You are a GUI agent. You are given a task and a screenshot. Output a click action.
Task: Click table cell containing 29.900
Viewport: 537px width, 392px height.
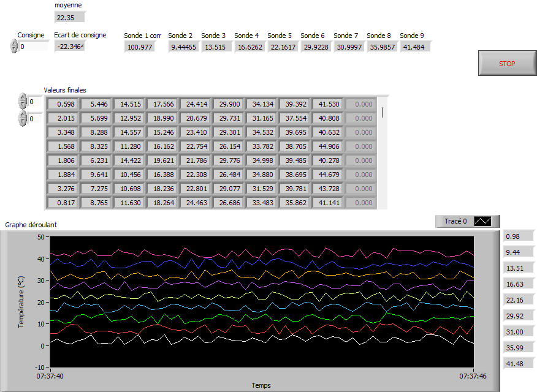229,104
